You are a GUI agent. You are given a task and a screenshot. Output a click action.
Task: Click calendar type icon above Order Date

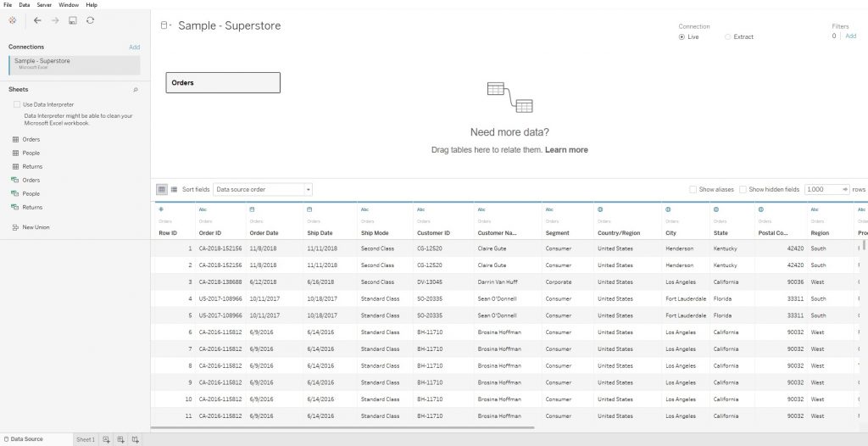[253, 209]
